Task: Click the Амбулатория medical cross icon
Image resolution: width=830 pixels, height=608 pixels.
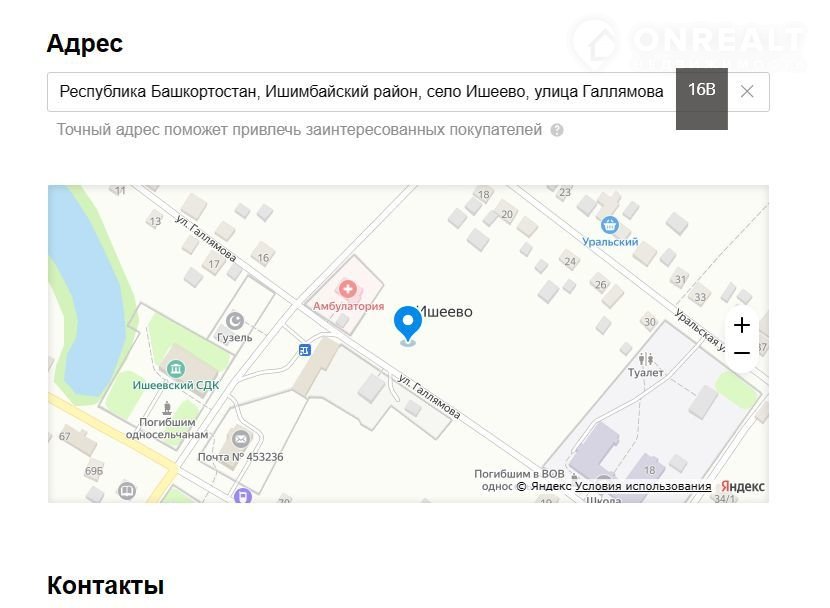Action: 348,290
